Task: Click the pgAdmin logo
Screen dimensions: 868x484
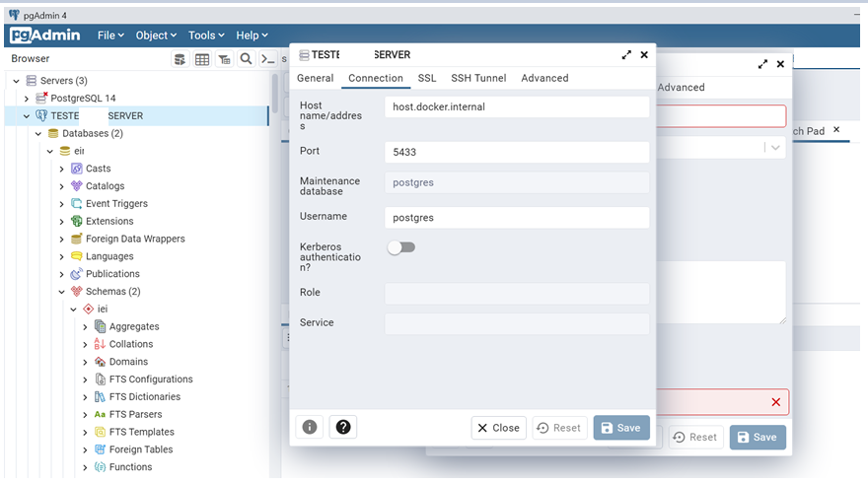Action: pos(45,35)
